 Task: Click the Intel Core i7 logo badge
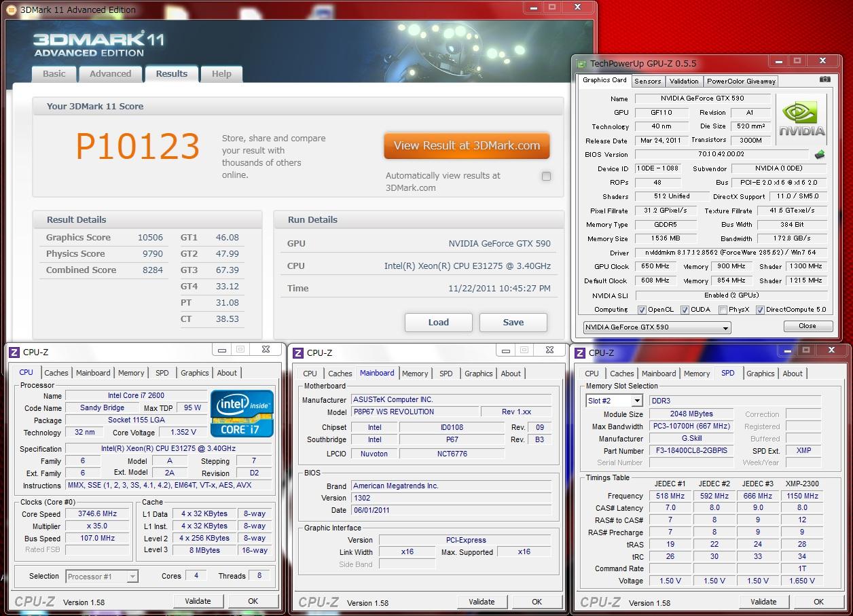coord(242,413)
